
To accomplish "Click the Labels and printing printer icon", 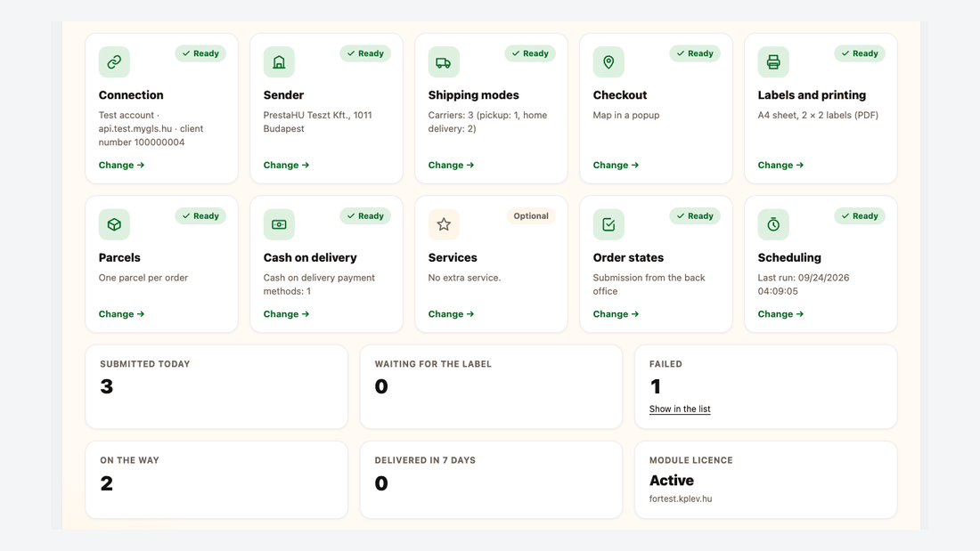I will point(773,61).
